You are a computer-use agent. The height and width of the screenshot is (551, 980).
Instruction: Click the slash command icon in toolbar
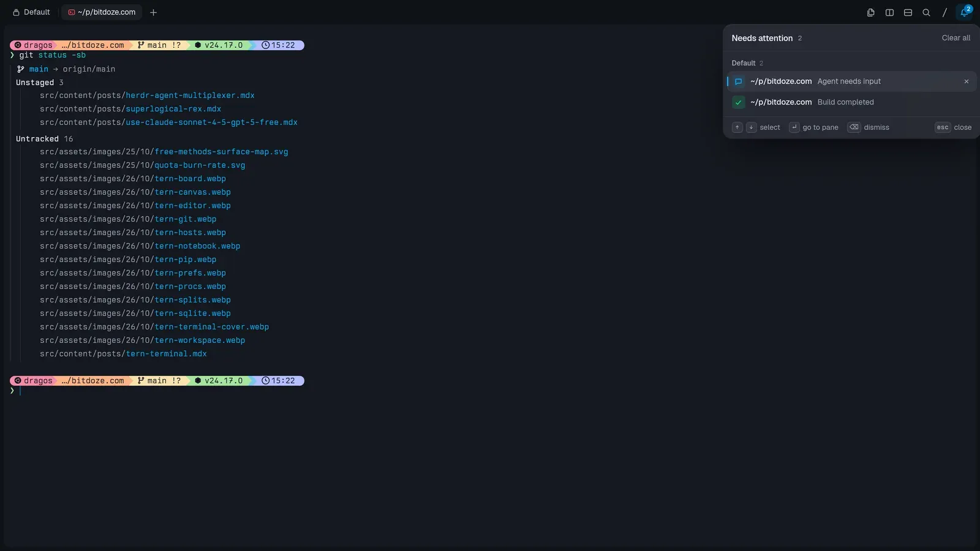944,12
